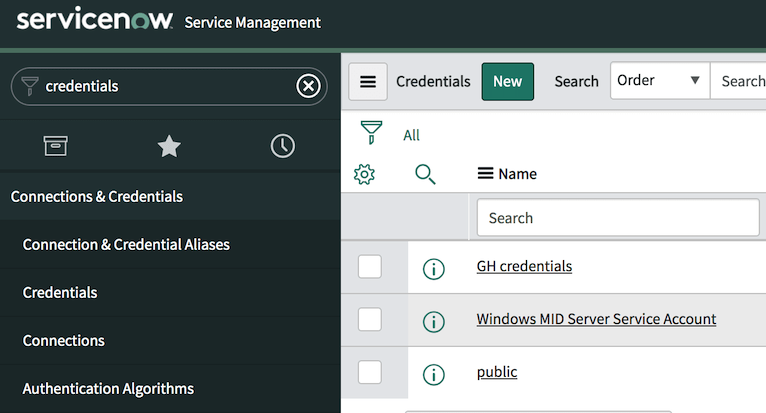Preview GH credentials record info icon
This screenshot has height=413, width=766.
pos(433,268)
